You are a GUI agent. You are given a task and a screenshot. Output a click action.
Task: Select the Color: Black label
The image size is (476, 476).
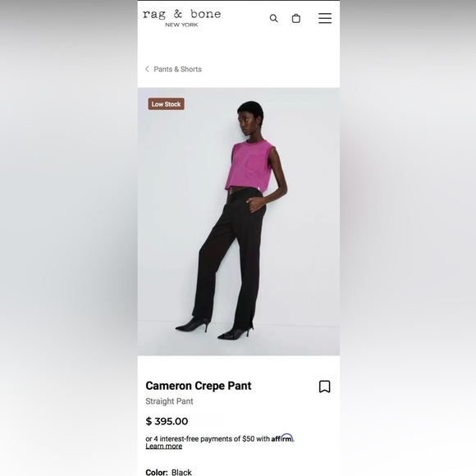168,472
